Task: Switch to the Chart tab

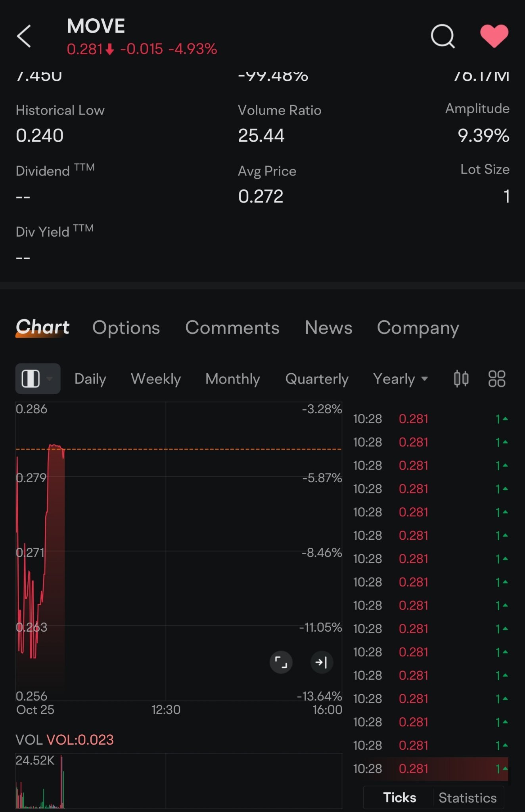Action: [x=42, y=327]
